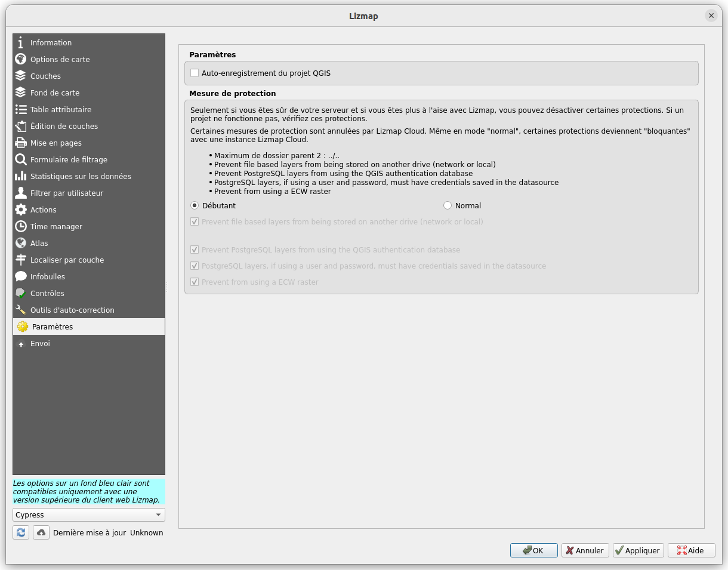Open Time manager section
Screen dimensions: 728x570
pyautogui.click(x=89, y=226)
